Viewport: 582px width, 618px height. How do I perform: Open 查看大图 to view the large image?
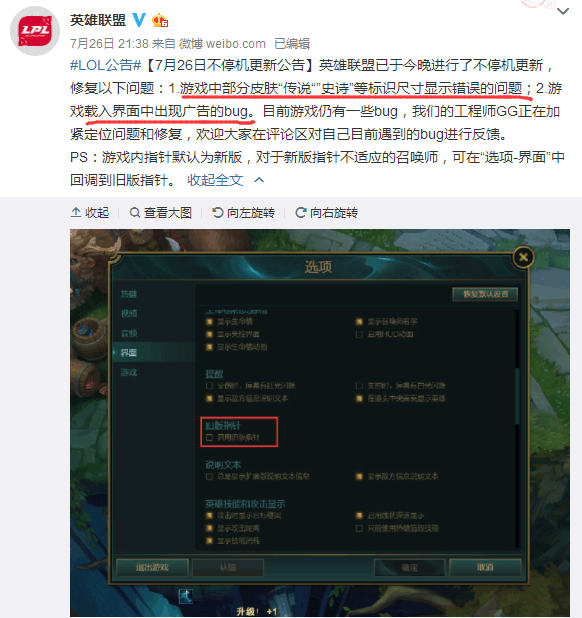click(161, 213)
